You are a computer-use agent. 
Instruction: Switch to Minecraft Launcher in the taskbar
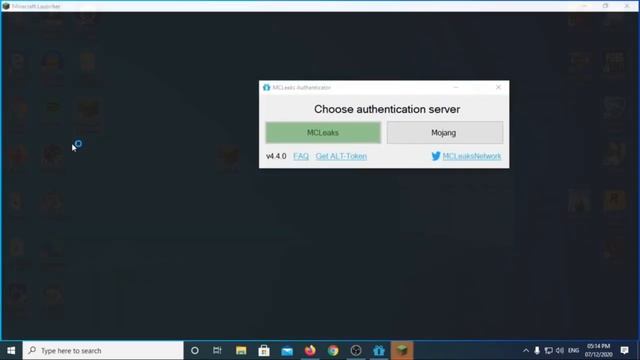(402, 350)
